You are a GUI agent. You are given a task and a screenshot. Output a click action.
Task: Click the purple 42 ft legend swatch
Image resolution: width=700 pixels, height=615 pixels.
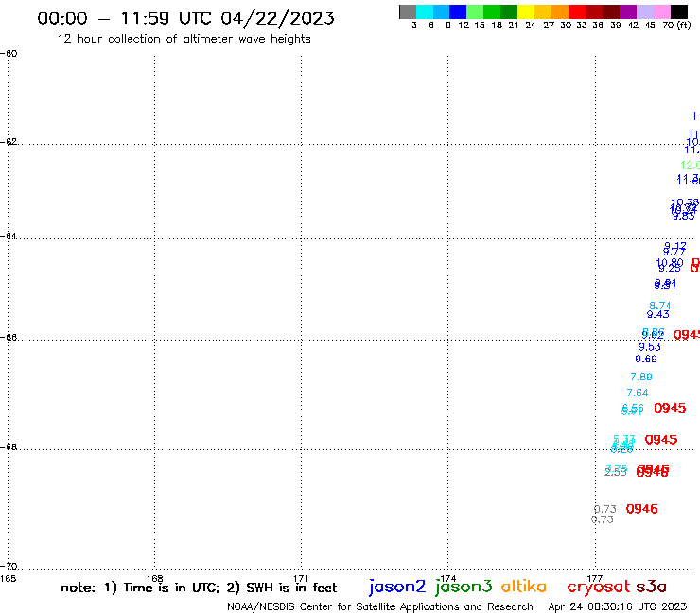coord(628,11)
